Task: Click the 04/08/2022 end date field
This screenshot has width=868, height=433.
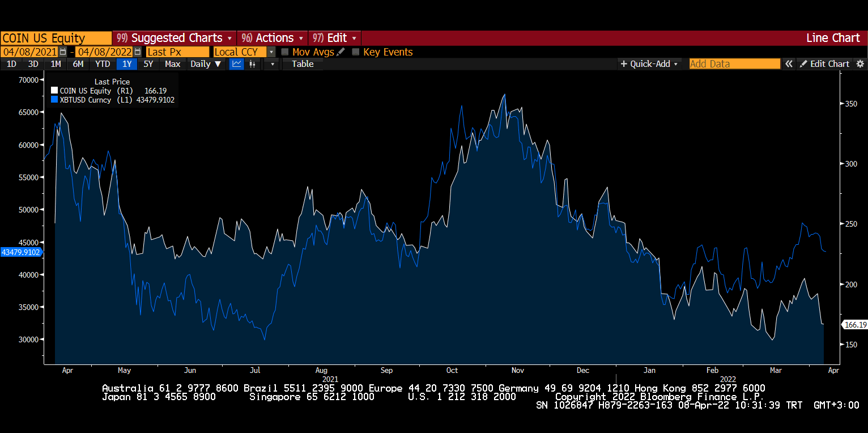Action: point(104,52)
